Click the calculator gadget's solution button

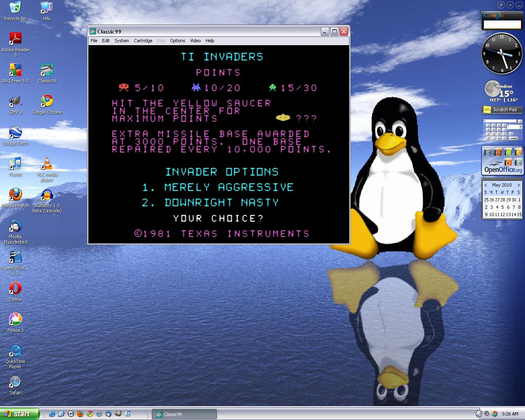(x=514, y=138)
